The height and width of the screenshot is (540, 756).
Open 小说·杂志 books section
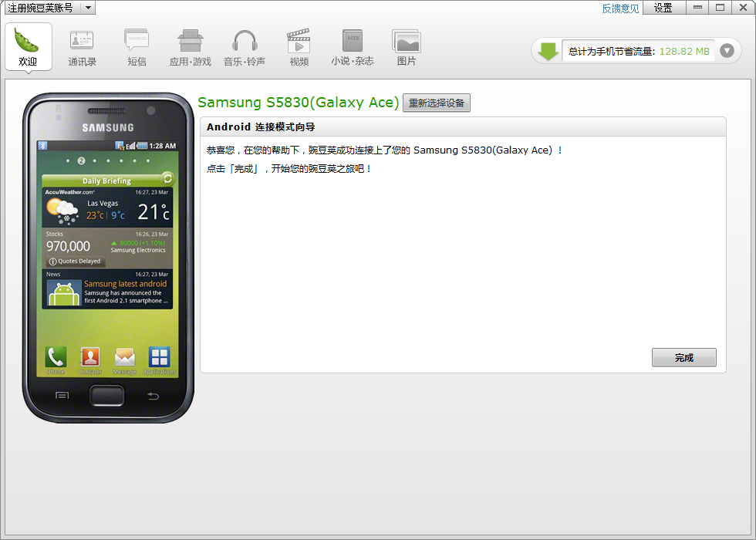[x=353, y=48]
